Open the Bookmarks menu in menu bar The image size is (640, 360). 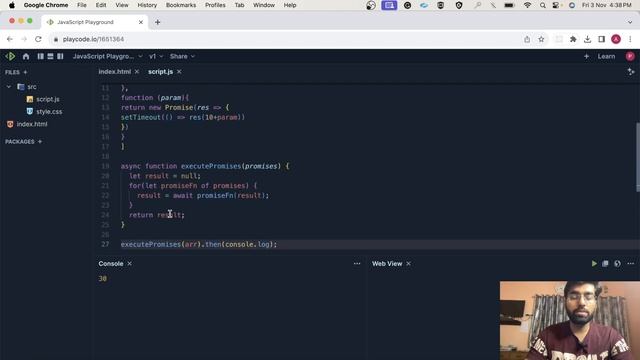(x=181, y=5)
